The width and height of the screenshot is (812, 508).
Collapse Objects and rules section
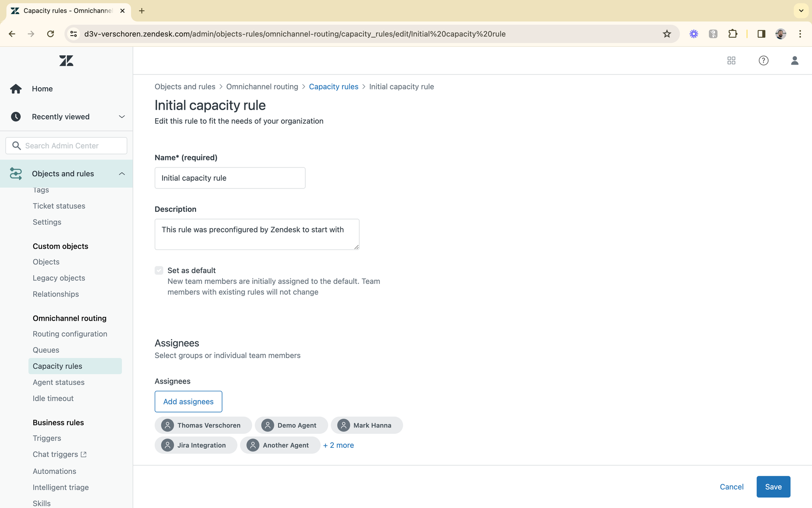(121, 174)
